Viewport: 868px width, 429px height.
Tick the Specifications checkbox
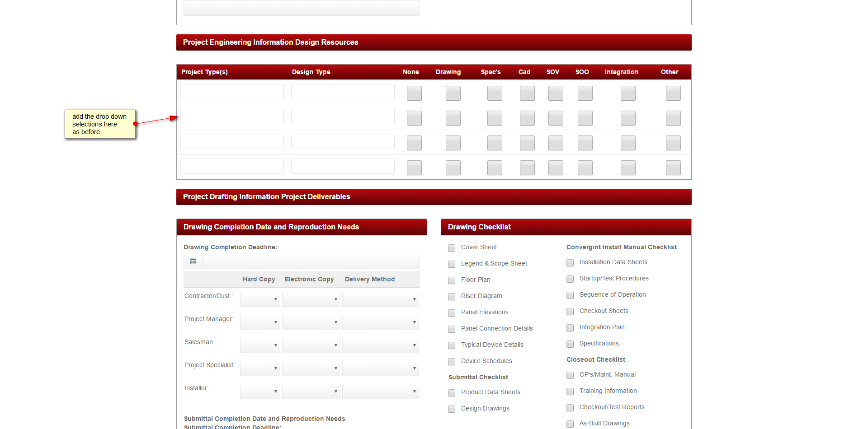click(x=570, y=344)
